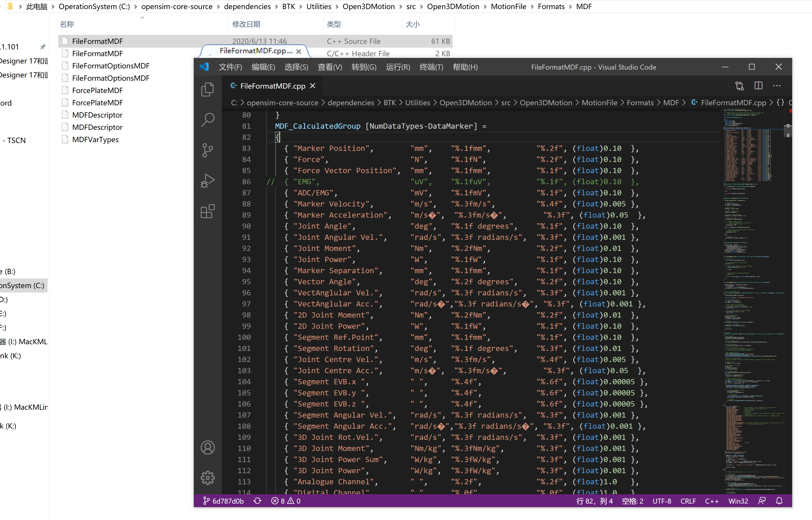812x520 pixels.
Task: Open the Source Control view
Action: pos(207,150)
